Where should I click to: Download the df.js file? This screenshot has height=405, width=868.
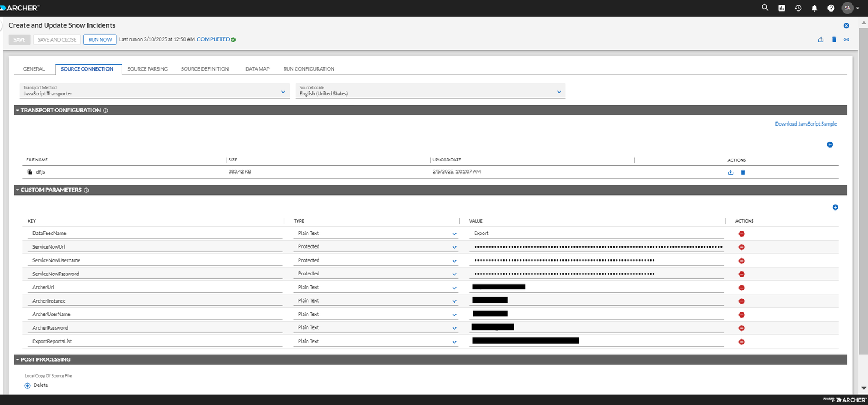click(x=730, y=172)
